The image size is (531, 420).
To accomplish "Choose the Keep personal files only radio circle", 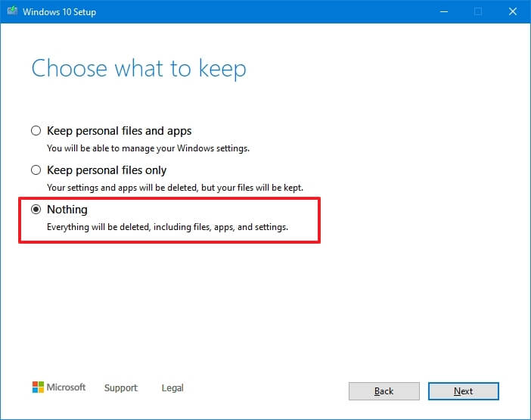I will [x=36, y=170].
